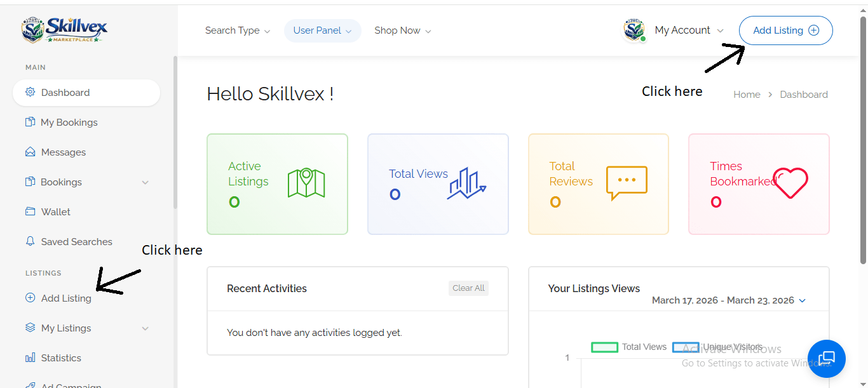
Task: Open the listings views date range dropdown
Action: coord(729,300)
